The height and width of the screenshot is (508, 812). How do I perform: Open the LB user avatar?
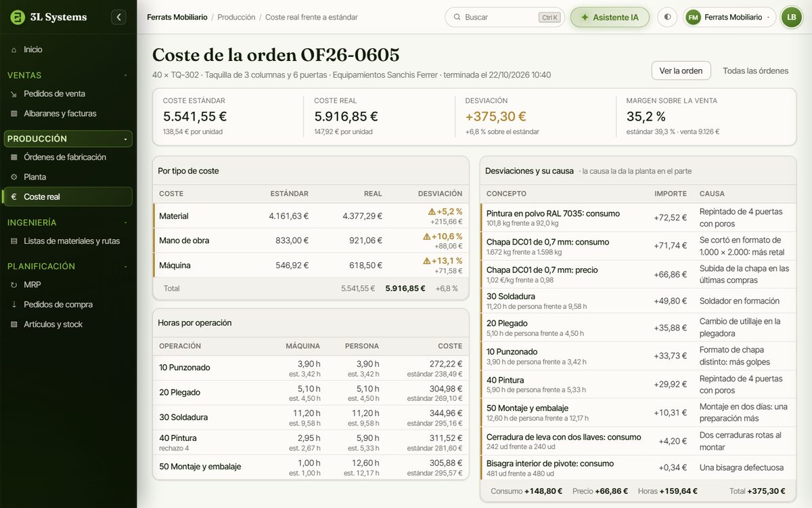tap(791, 17)
